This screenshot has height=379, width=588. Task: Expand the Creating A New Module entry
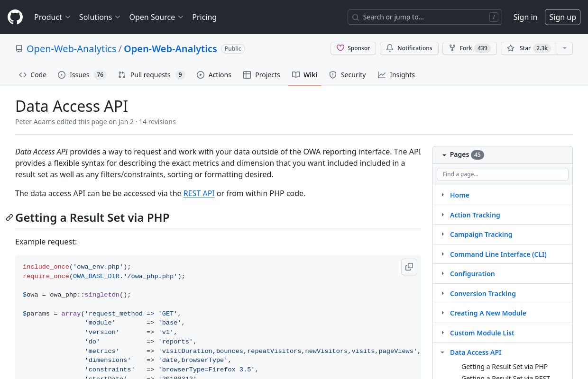coord(443,313)
